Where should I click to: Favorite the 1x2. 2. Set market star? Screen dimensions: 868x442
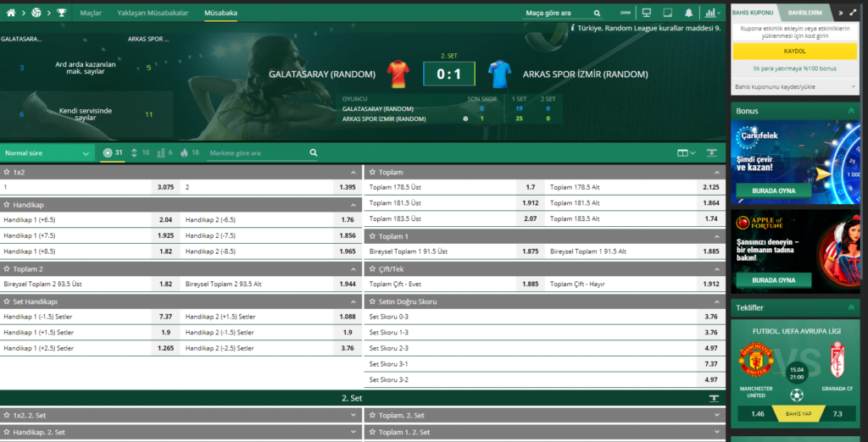pos(7,415)
